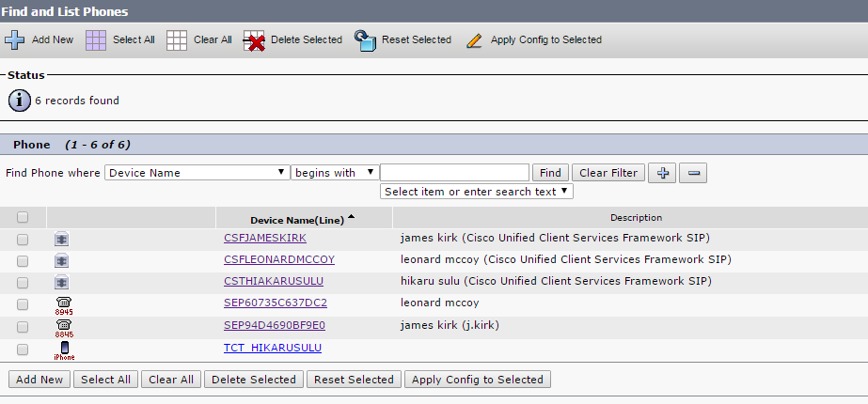
Task: Click the device icon for CSTHIAKARUSULU
Action: pos(61,283)
